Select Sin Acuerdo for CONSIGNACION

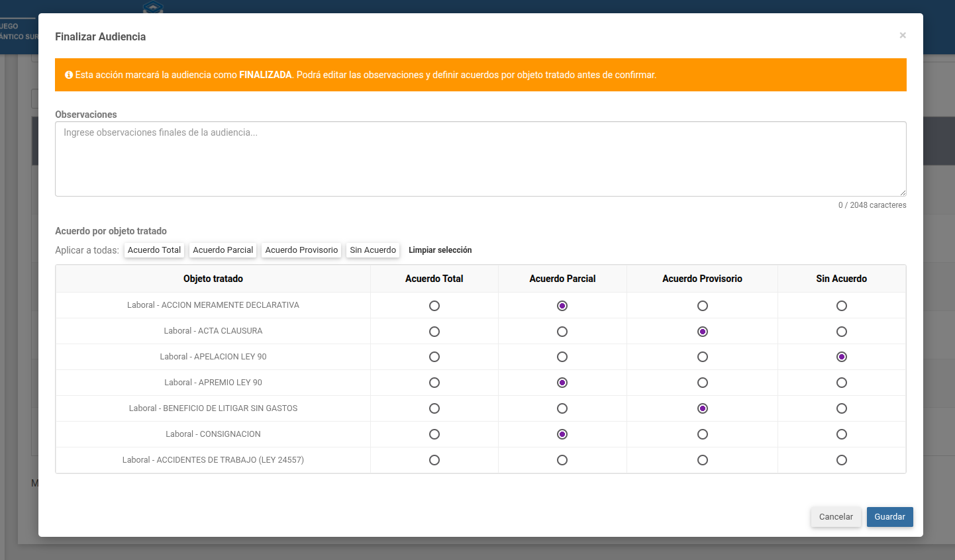tap(842, 434)
